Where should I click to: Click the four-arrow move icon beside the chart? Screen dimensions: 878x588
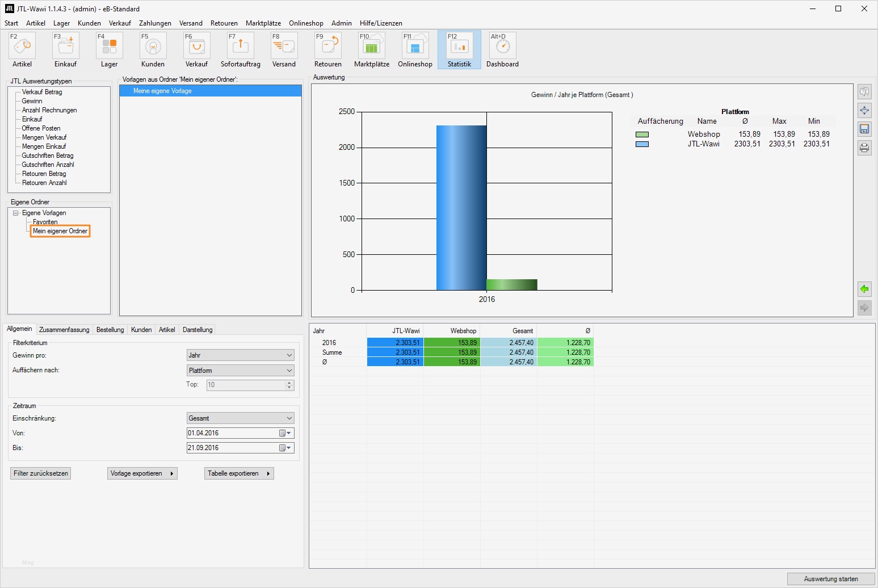click(x=864, y=111)
